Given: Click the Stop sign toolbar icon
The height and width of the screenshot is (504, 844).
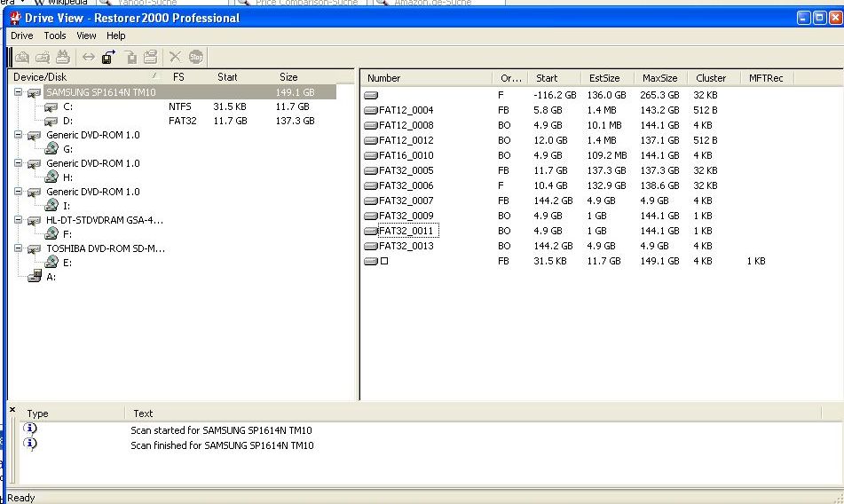Looking at the screenshot, I should [x=196, y=57].
